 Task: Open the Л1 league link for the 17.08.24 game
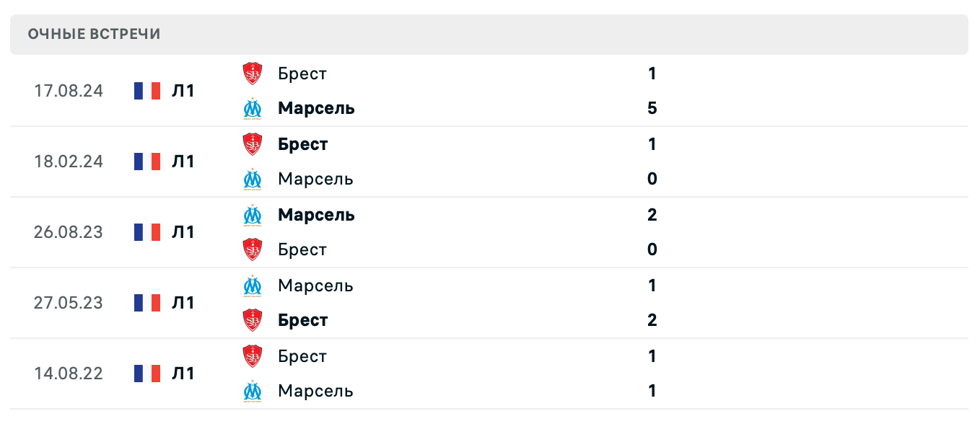(x=183, y=91)
